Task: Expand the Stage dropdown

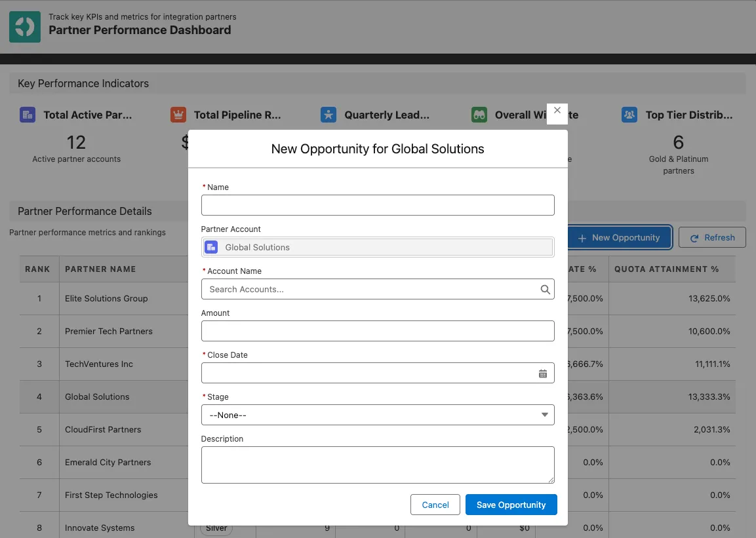Action: tap(378, 415)
